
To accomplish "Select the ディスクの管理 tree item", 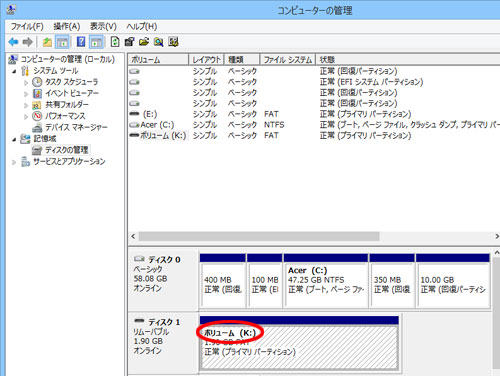I will 60,150.
